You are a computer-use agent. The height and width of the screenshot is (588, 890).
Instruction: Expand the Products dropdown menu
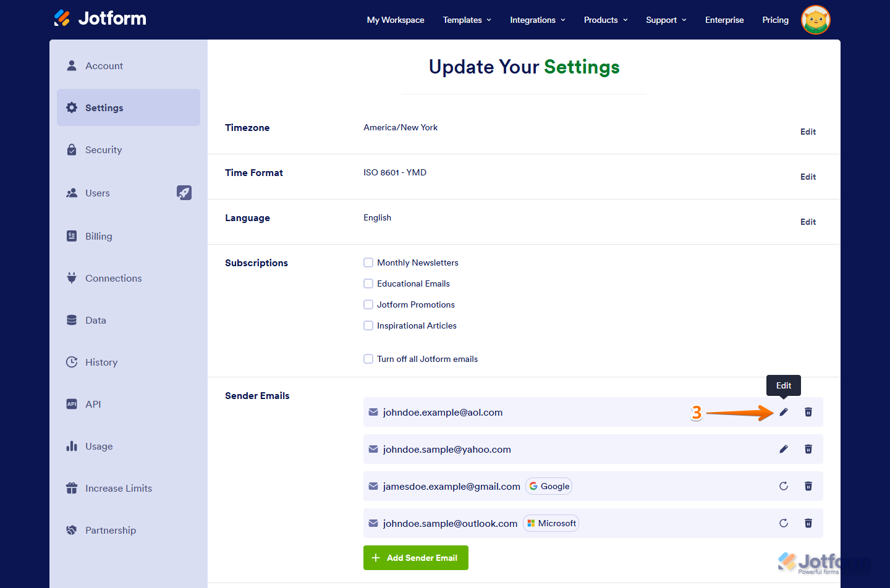tap(606, 20)
